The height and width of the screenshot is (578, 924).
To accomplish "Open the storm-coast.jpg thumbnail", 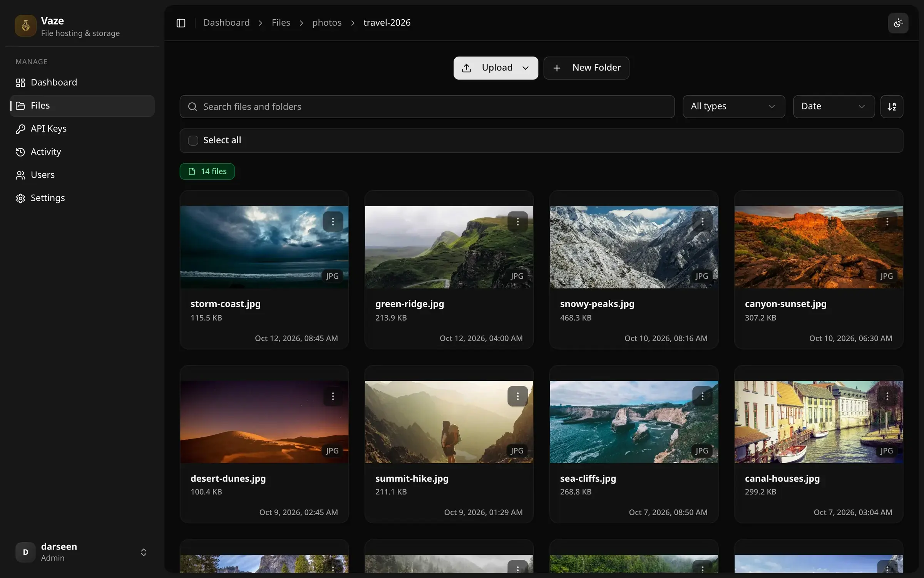I will click(264, 247).
